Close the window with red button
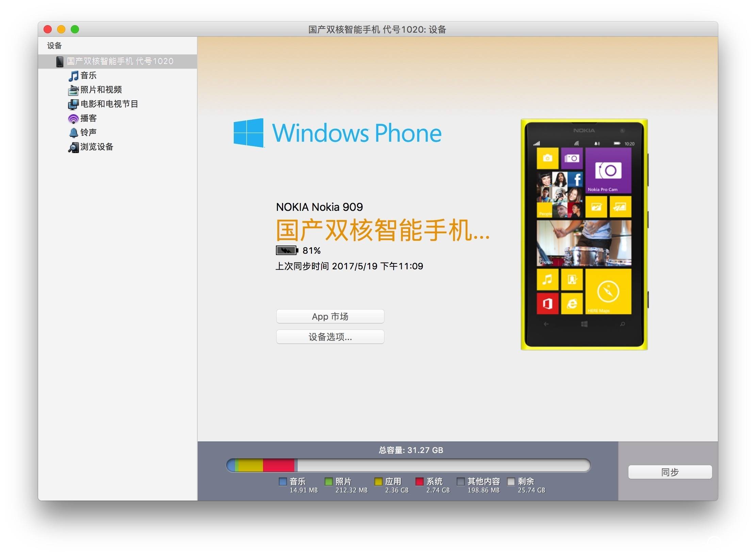 click(48, 30)
